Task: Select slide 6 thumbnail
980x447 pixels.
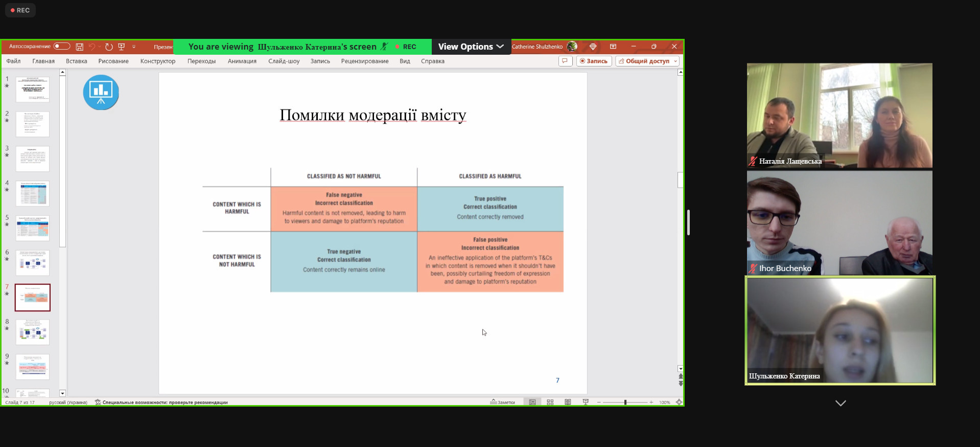Action: point(33,263)
